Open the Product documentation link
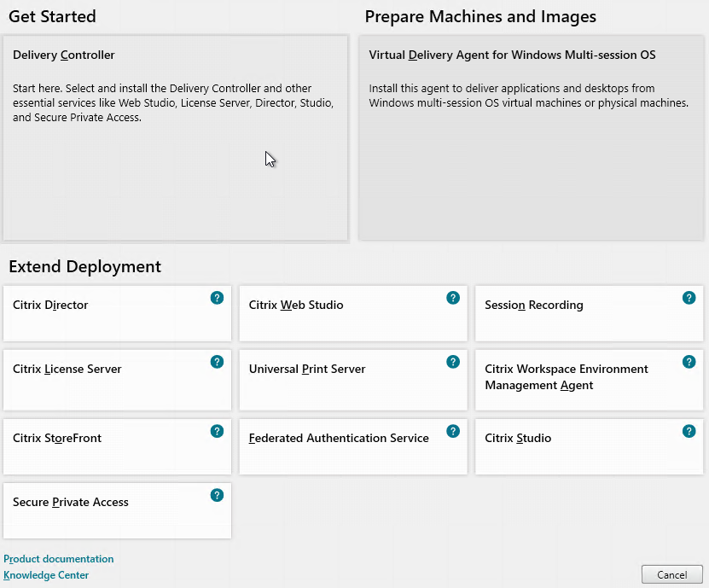 (x=59, y=559)
